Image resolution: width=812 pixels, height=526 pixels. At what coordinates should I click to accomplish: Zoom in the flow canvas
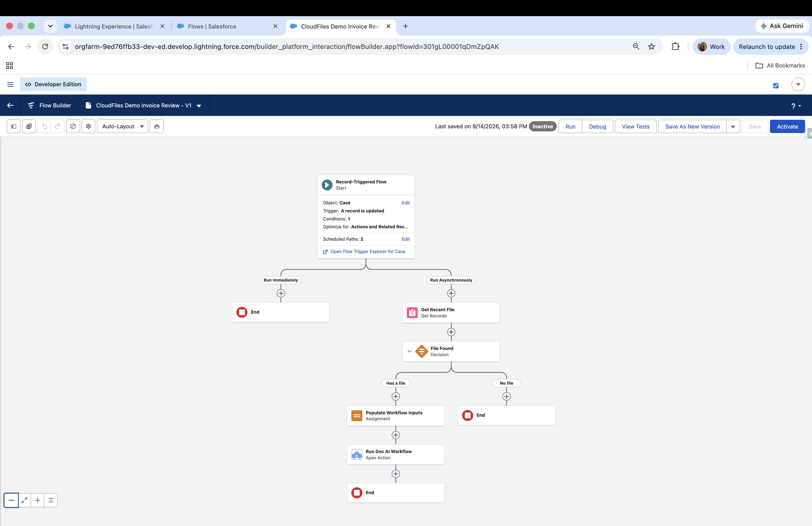38,500
